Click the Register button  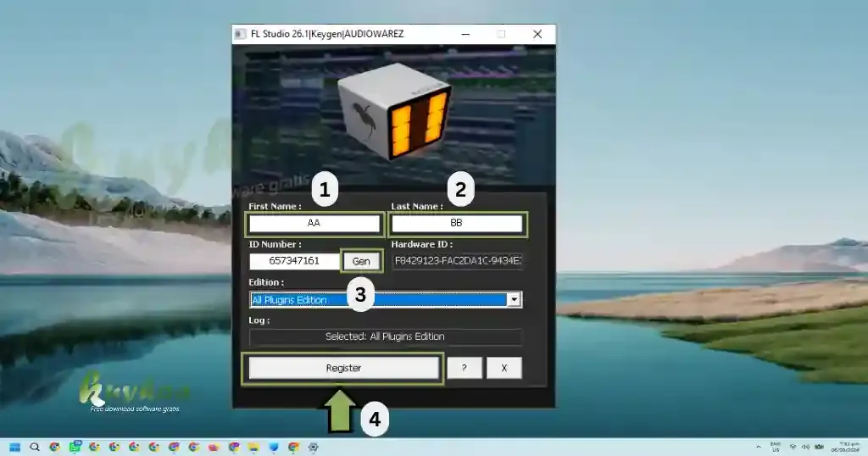343,368
